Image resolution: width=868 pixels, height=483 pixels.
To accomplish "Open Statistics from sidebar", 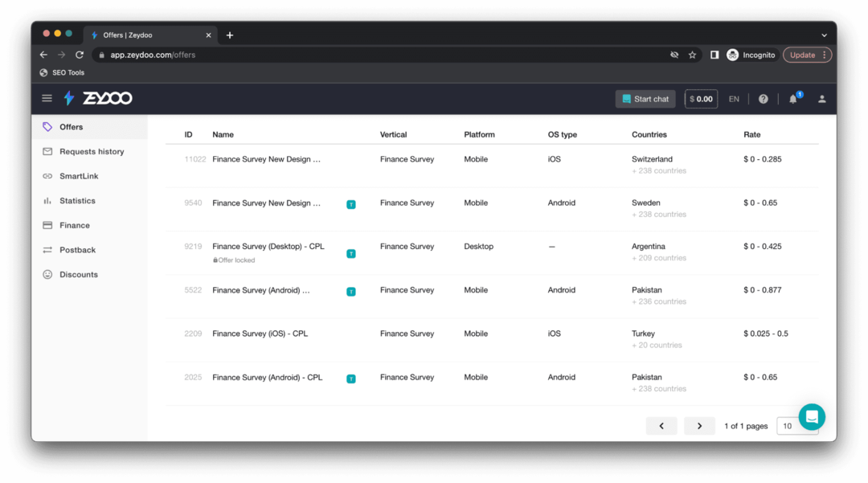I will (77, 201).
